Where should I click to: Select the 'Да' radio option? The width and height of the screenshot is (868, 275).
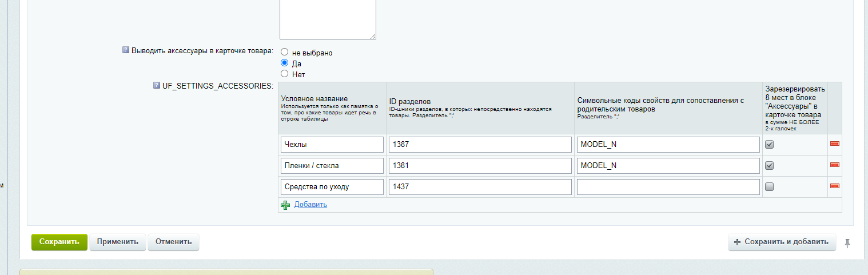(x=284, y=63)
